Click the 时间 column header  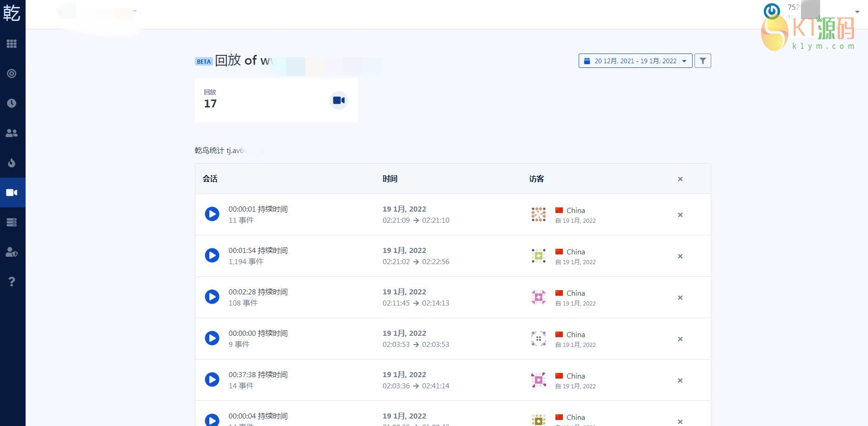390,179
